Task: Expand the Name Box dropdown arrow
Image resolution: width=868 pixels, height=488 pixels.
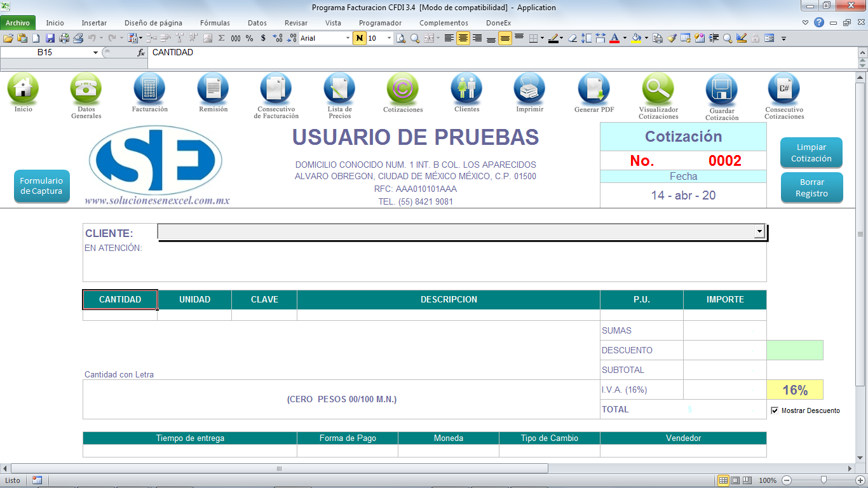Action: (x=96, y=53)
